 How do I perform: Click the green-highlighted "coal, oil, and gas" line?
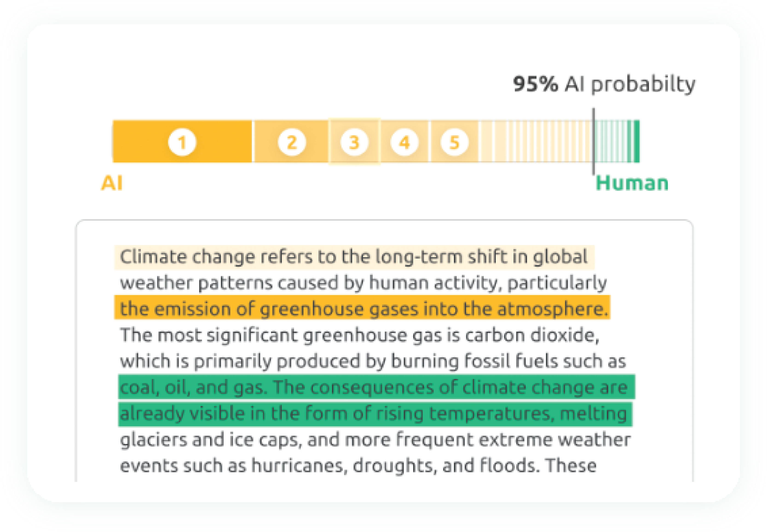tap(374, 387)
